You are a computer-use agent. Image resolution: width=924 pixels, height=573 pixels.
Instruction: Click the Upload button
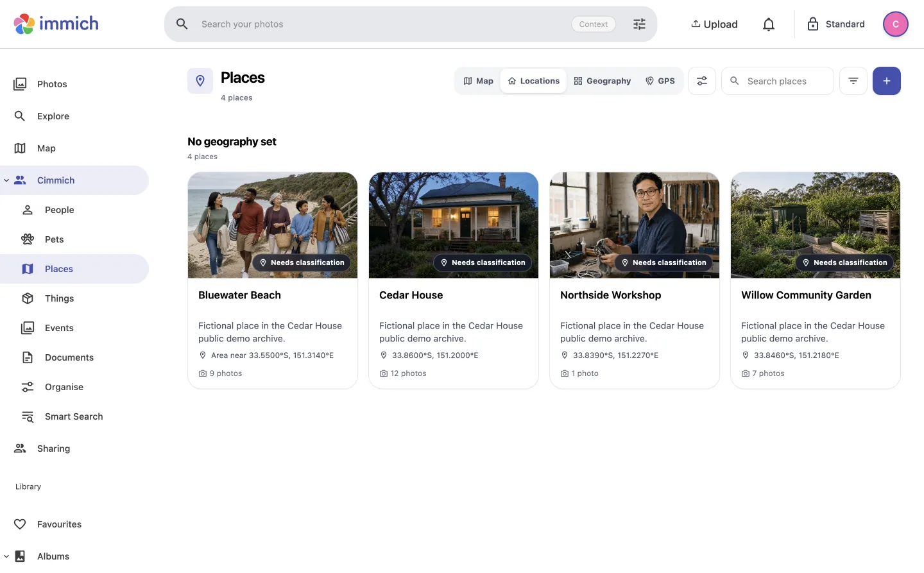(714, 24)
